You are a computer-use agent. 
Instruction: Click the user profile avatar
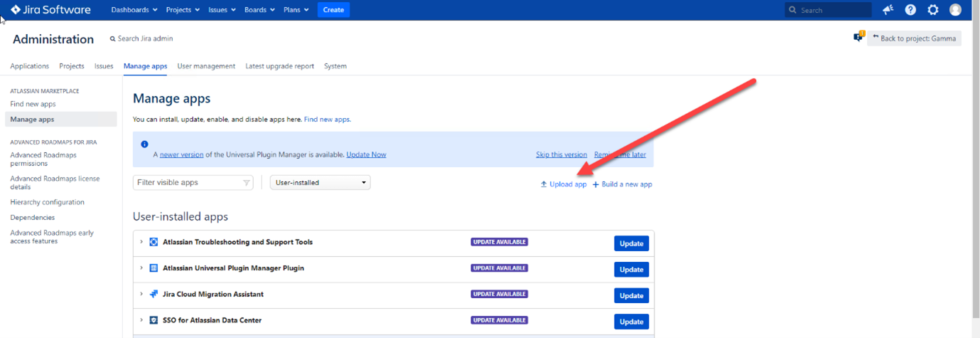[x=955, y=10]
